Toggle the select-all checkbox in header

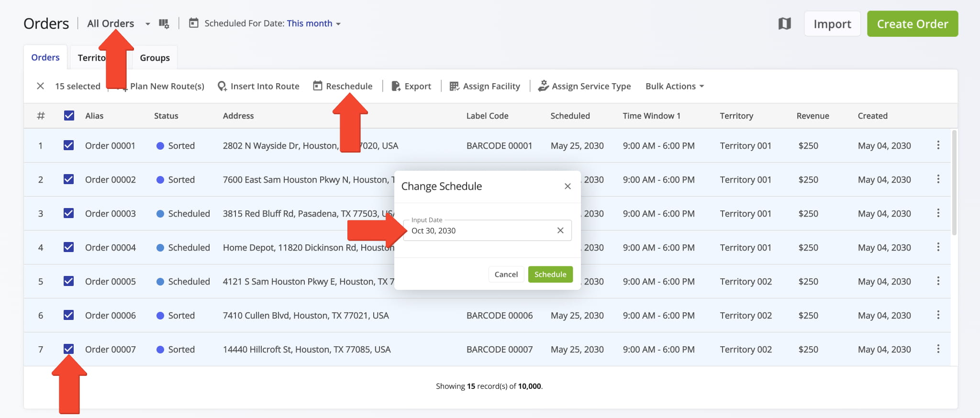(x=69, y=115)
